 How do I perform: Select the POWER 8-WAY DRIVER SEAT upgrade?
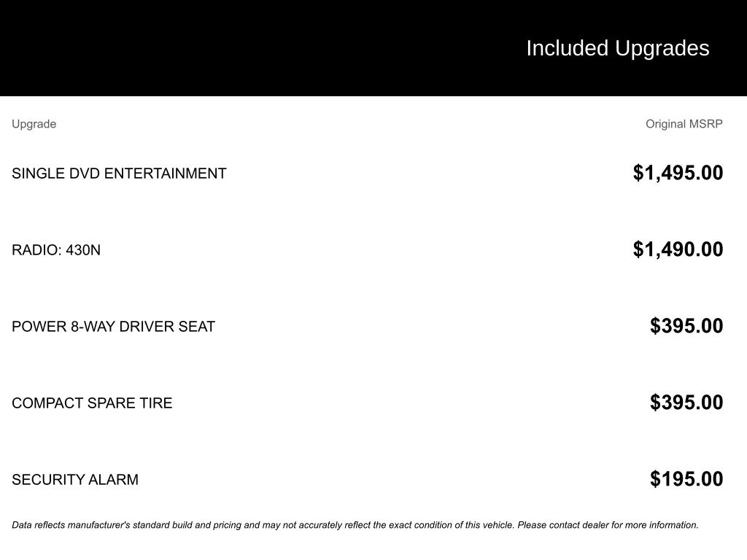(x=113, y=327)
